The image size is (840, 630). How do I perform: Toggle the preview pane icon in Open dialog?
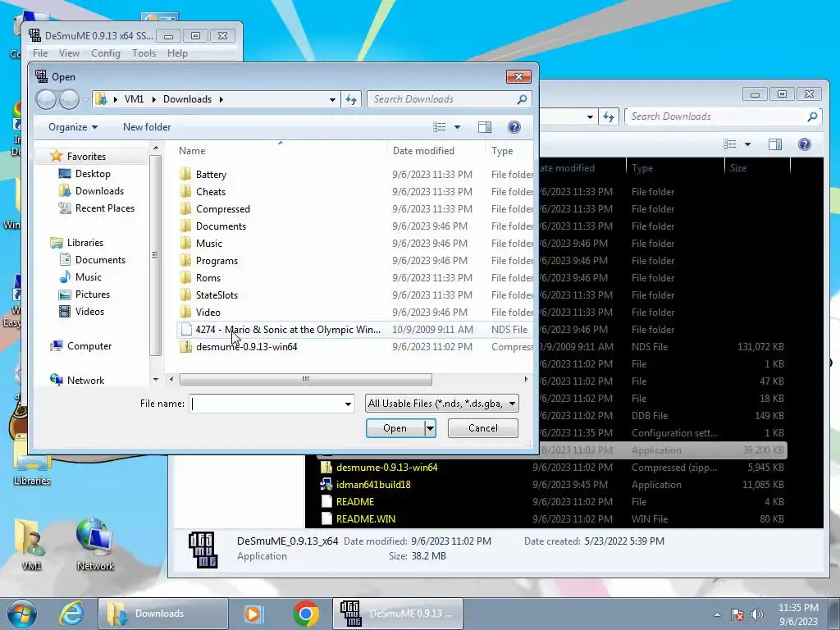[485, 127]
